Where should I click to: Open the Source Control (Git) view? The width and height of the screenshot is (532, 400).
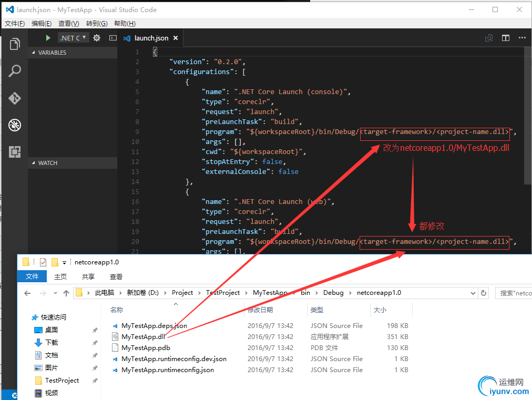15,98
